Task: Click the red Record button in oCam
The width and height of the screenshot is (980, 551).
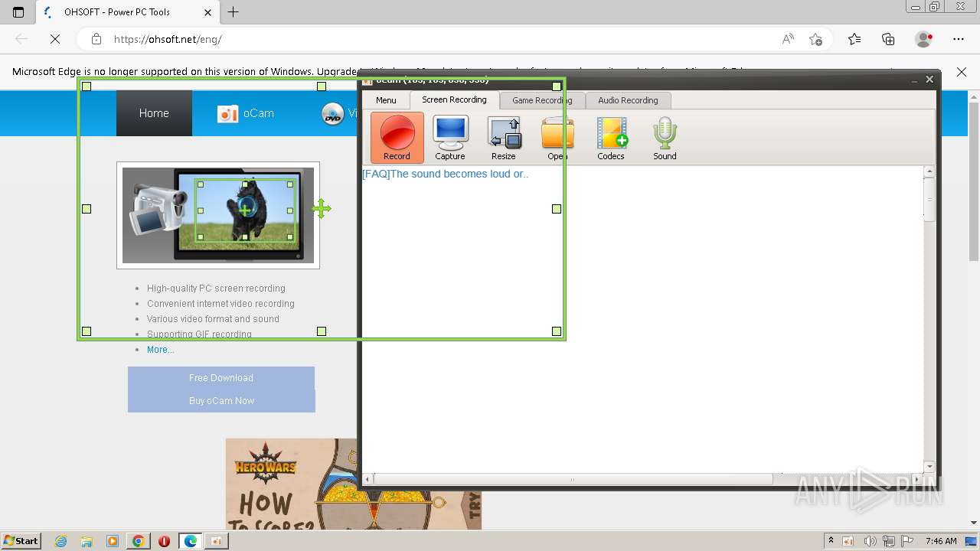Action: click(x=397, y=138)
